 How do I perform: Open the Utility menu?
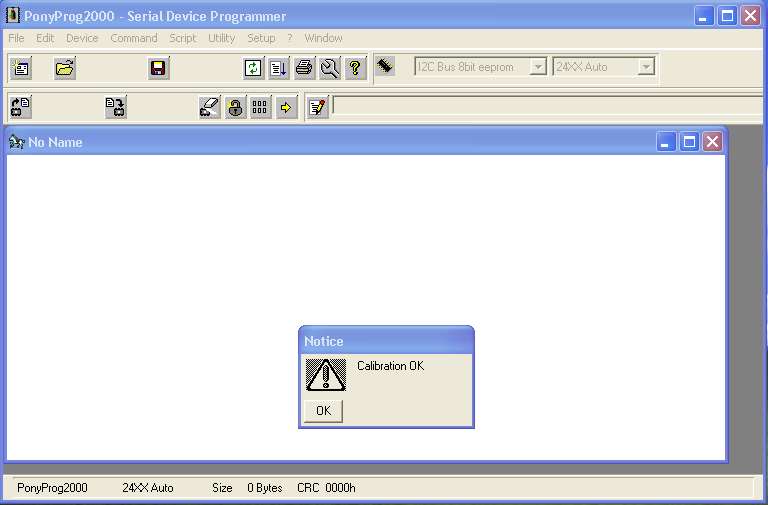221,38
